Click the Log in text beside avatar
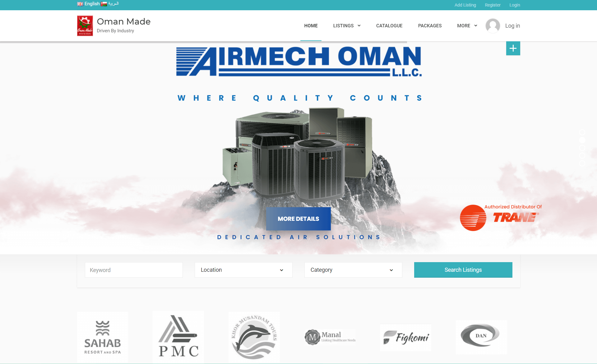 tap(512, 26)
